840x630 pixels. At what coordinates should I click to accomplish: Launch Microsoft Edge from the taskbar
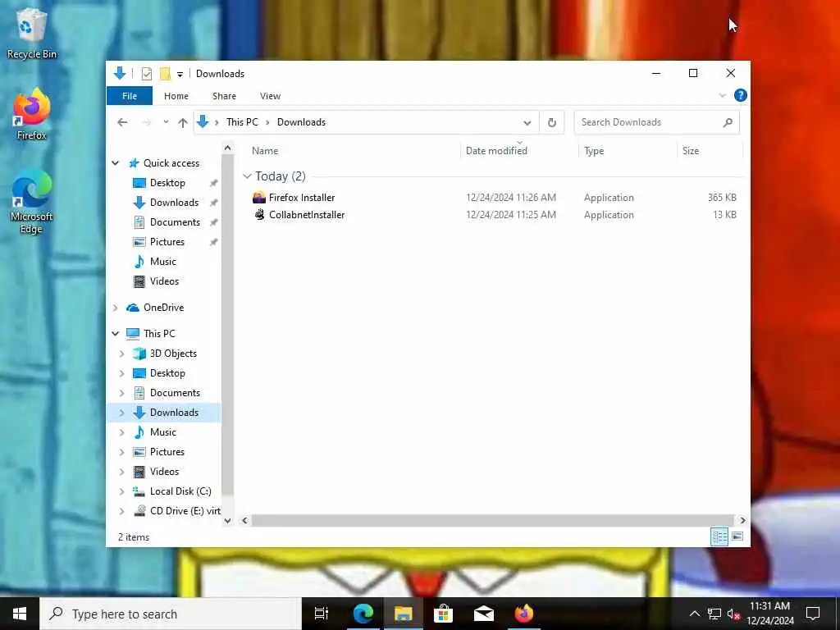point(363,614)
